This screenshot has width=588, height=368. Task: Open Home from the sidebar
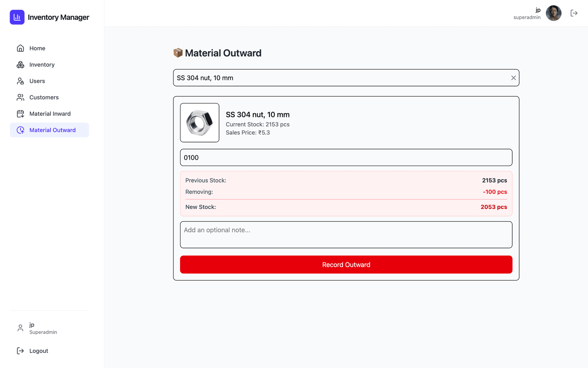49,48
